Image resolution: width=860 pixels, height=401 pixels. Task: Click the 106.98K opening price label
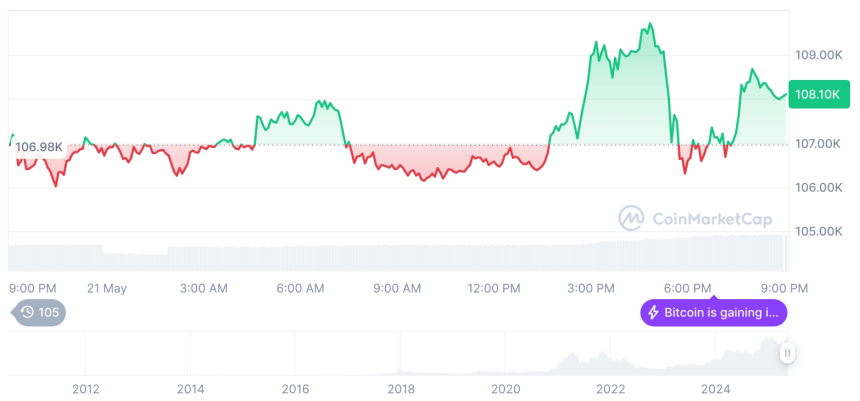coord(39,147)
